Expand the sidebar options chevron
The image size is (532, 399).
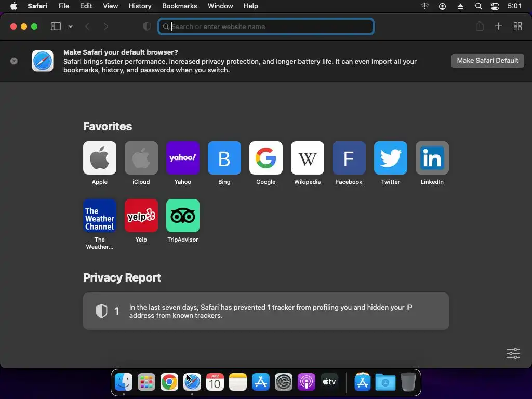coord(71,26)
